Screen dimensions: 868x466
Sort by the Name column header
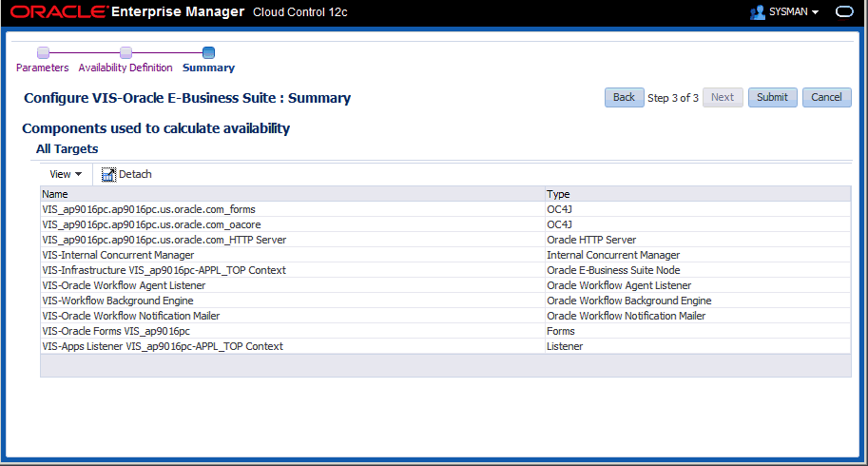coord(292,194)
